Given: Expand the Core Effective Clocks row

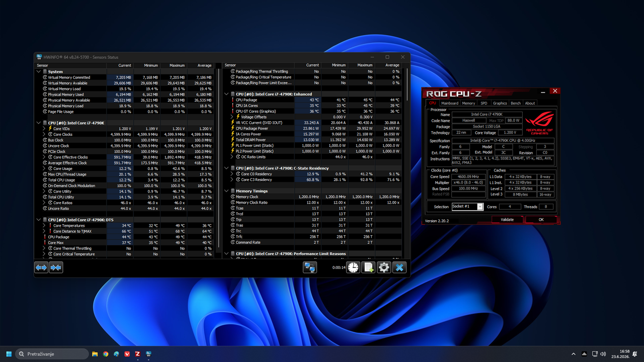Looking at the screenshot, I should [x=44, y=157].
